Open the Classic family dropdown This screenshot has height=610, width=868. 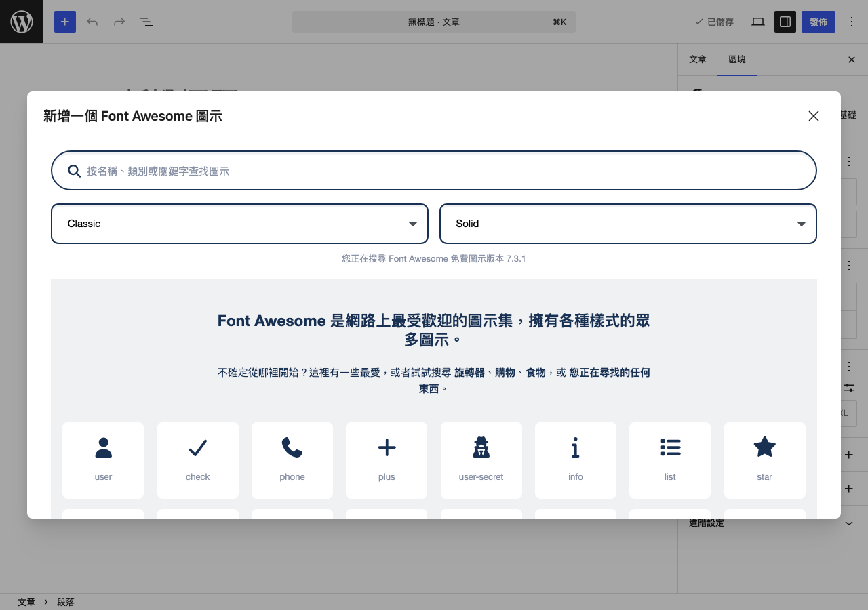pos(239,224)
